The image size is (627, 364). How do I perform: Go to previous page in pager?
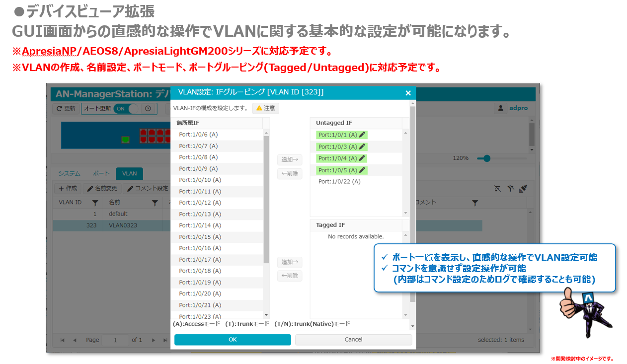pyautogui.click(x=75, y=340)
